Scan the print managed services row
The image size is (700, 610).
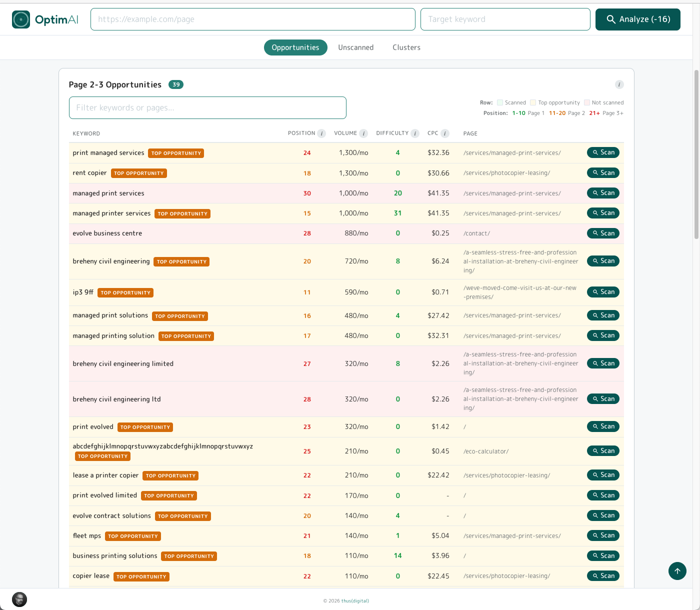[603, 152]
